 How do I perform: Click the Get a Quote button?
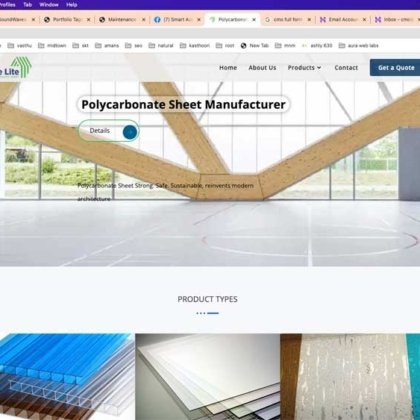coord(395,68)
